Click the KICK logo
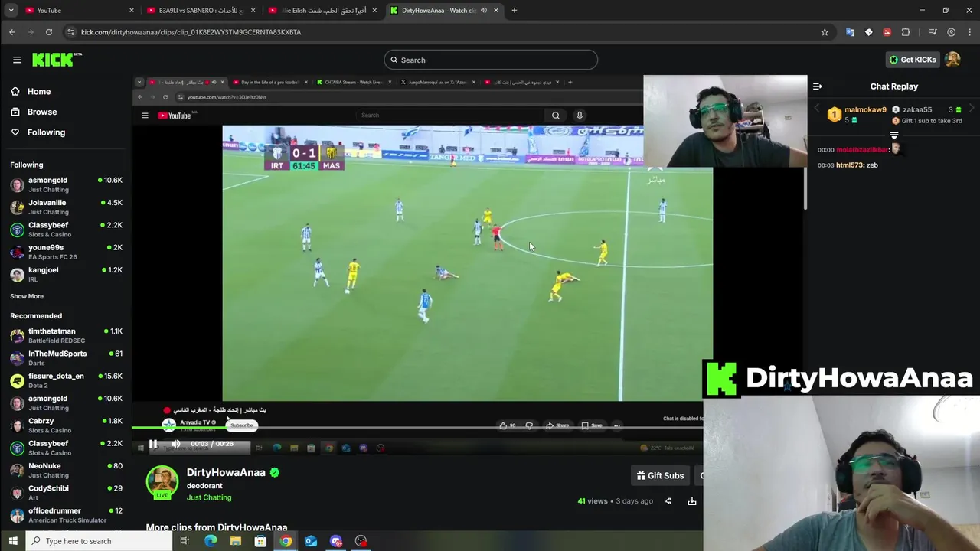 point(57,60)
